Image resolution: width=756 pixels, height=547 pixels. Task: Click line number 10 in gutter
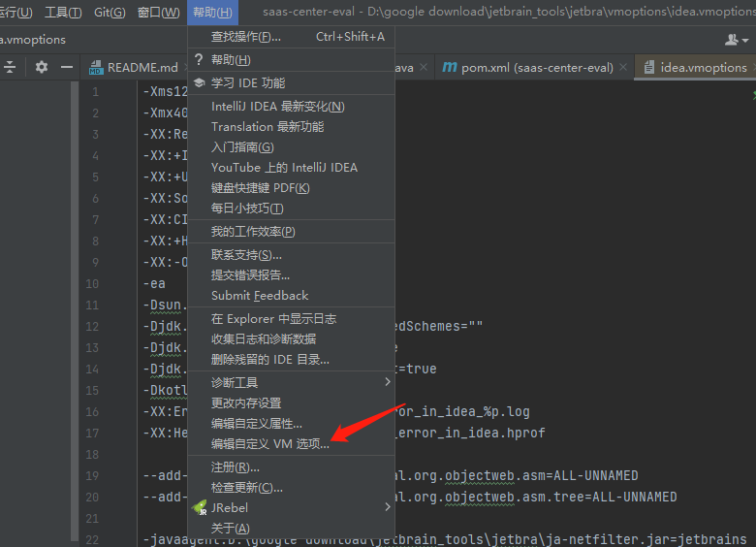(92, 283)
